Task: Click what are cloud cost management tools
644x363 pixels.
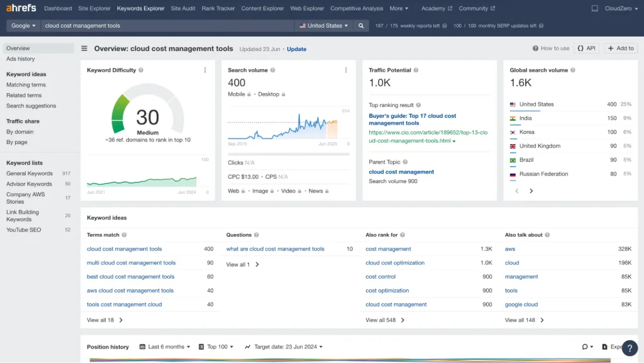Action: [275, 249]
